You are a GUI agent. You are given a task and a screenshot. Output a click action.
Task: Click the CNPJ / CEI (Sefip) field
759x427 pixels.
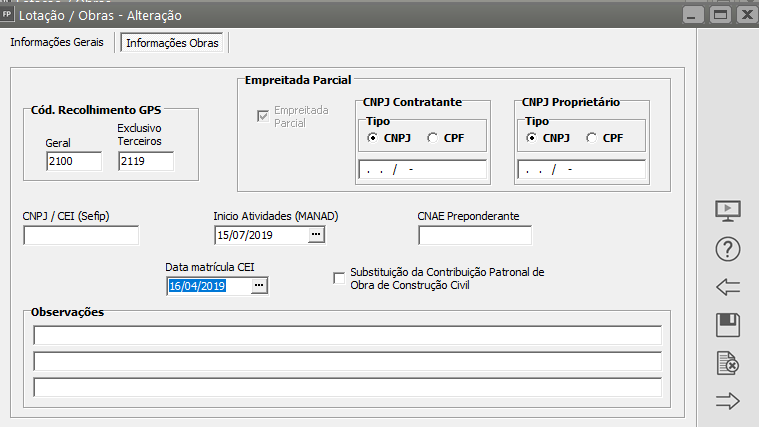[x=81, y=235]
